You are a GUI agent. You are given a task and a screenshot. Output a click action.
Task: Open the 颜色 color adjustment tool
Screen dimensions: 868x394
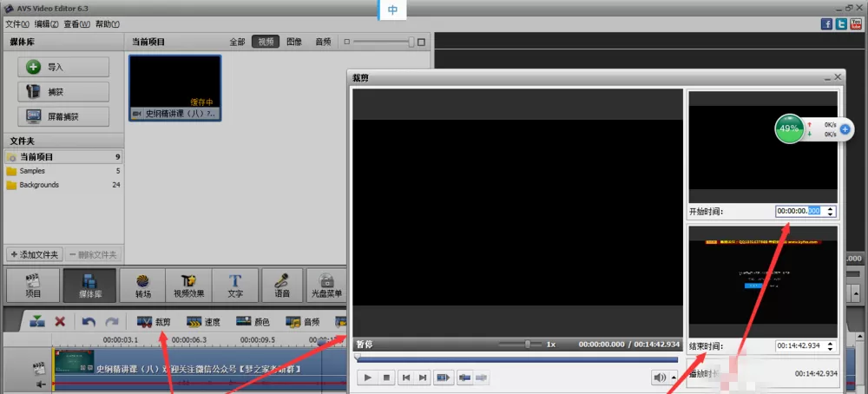253,322
